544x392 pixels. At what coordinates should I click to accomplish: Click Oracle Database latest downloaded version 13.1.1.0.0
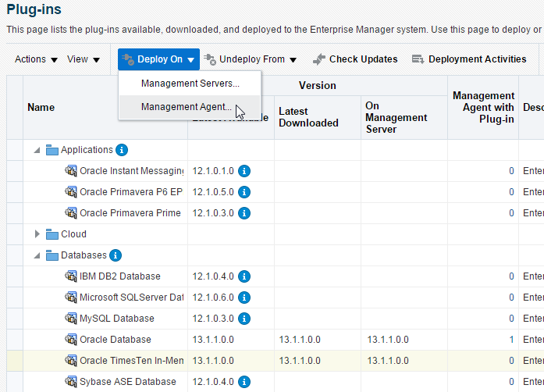pos(300,340)
